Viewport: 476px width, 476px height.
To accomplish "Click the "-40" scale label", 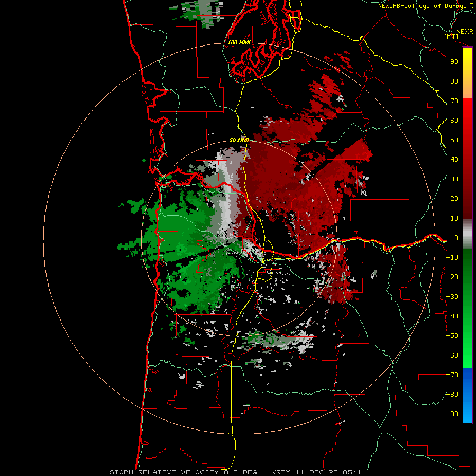I will [452, 316].
